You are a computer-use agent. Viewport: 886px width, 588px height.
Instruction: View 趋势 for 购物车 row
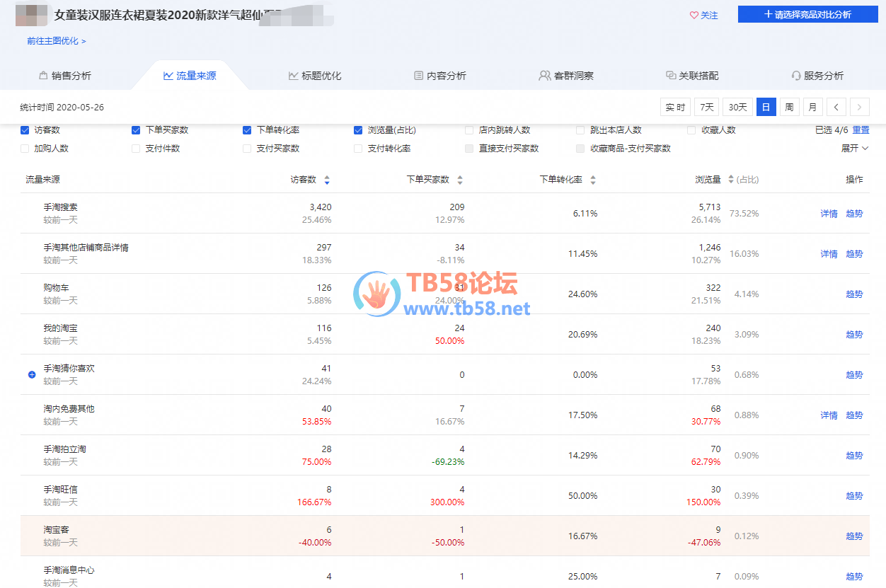coord(854,294)
